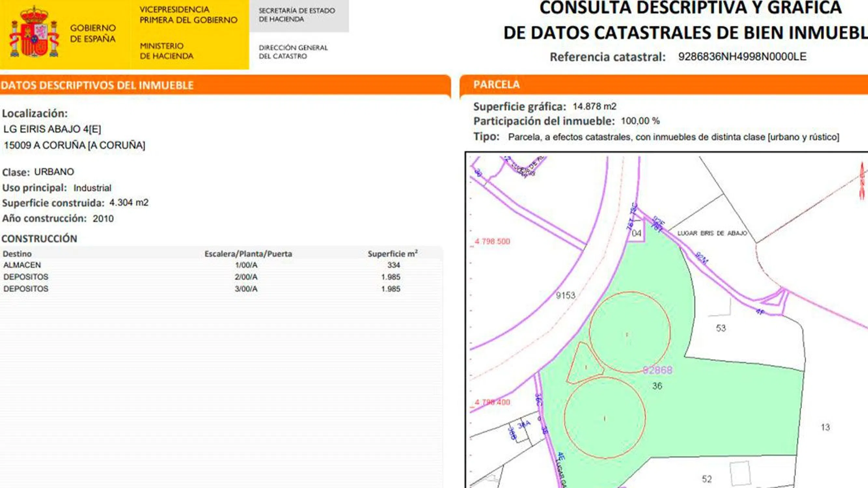Click the green parcel number 36 label
Image resolution: width=868 pixels, height=488 pixels.
657,386
